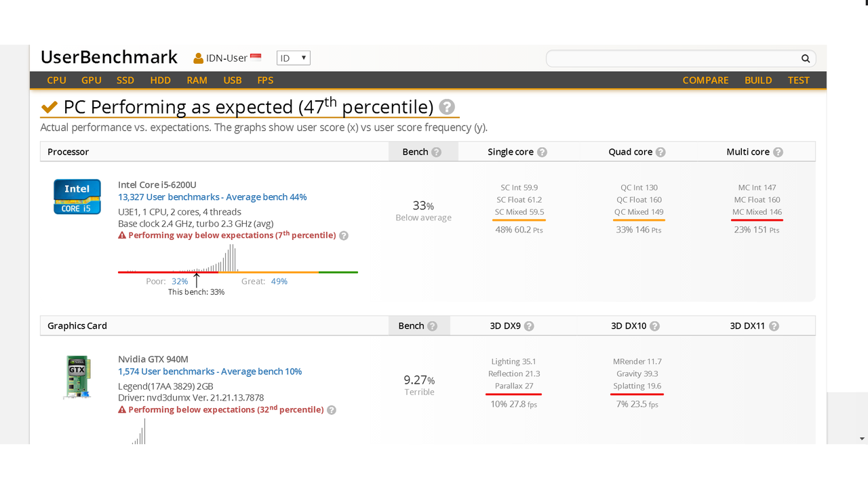Open help icon next to 7th percentile warning
868x488 pixels.
tap(344, 236)
